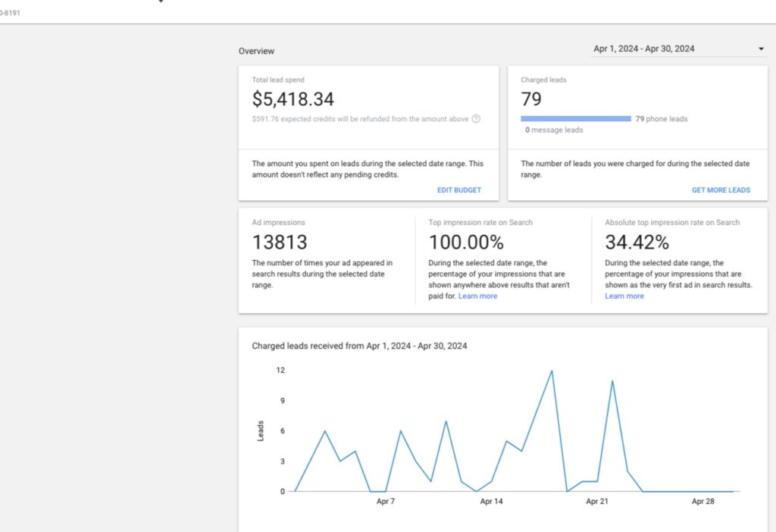Click the 0 message leads label
The width and height of the screenshot is (776, 532).
(554, 130)
